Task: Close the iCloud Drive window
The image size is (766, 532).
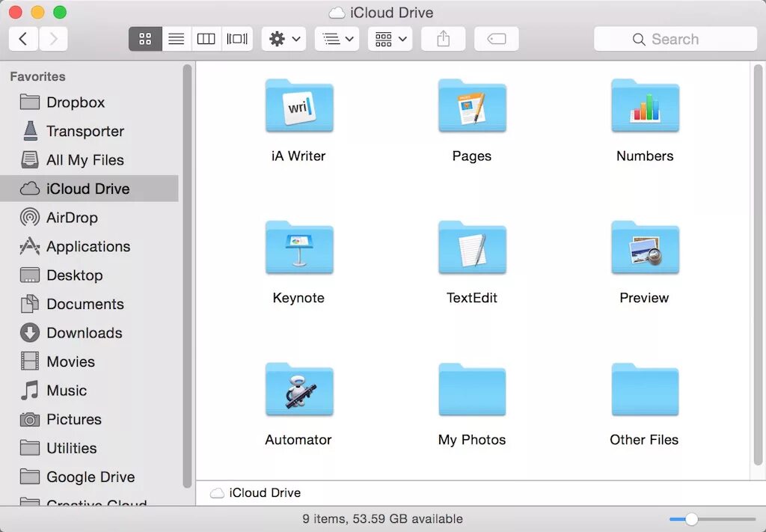Action: click(x=16, y=12)
